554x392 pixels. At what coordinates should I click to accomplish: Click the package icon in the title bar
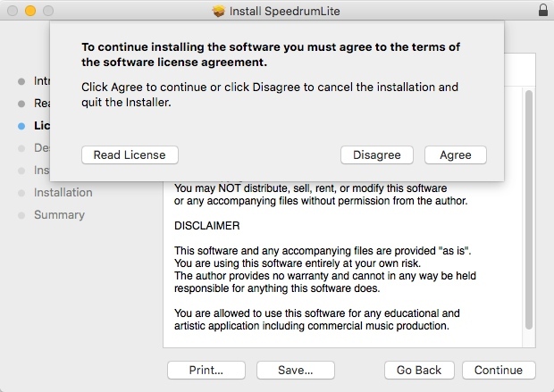tap(220, 12)
